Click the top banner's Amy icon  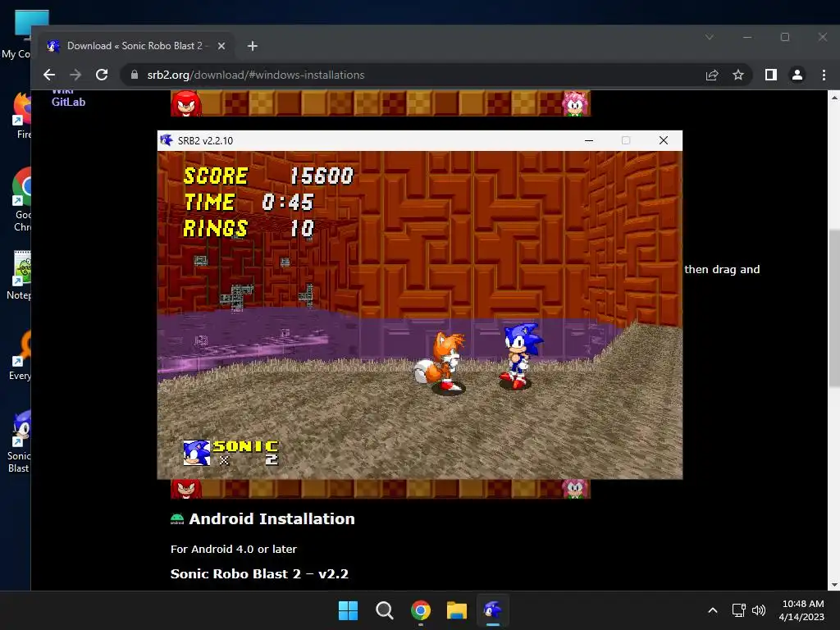tap(575, 103)
